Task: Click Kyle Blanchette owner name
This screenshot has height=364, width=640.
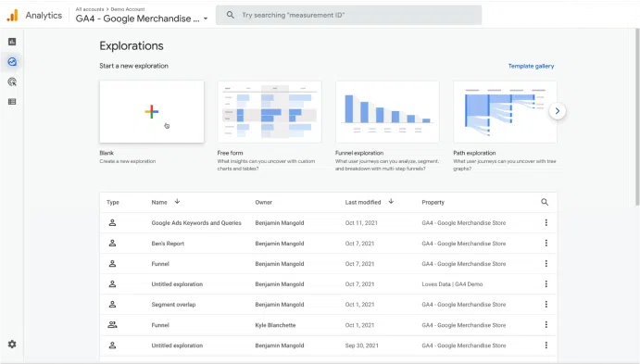Action: coord(275,325)
